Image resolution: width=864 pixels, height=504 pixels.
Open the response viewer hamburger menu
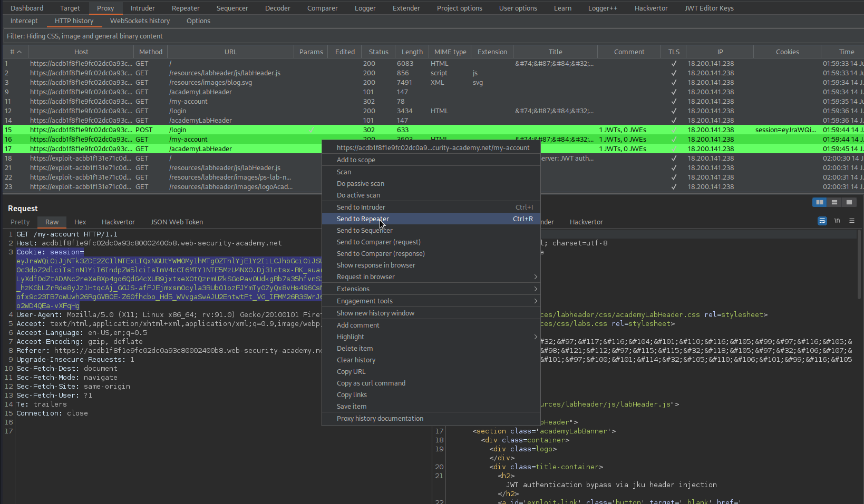[x=852, y=221]
